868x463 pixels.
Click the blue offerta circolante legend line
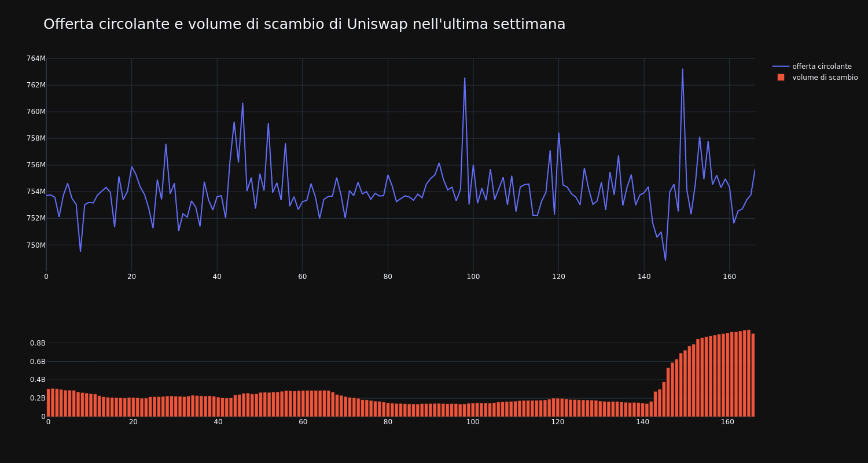(781, 67)
